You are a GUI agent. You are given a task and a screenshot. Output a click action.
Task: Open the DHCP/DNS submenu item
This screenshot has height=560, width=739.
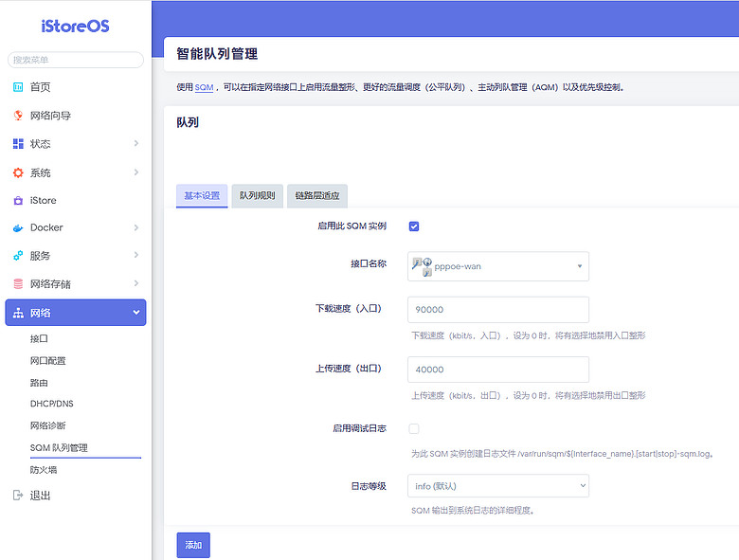[x=52, y=404]
